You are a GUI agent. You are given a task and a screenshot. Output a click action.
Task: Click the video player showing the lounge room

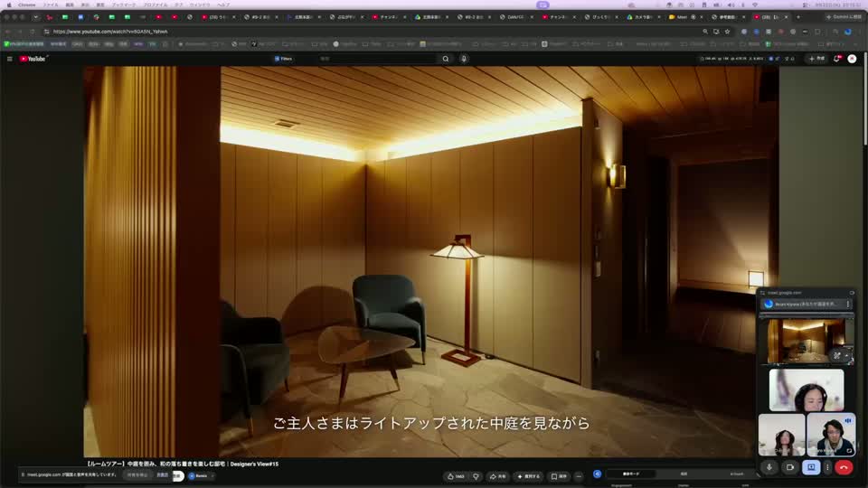pyautogui.click(x=431, y=261)
